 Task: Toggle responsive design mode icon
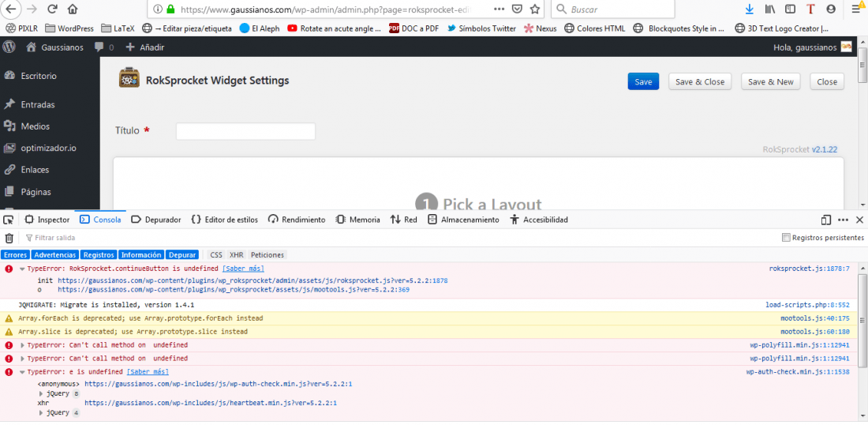(x=826, y=220)
